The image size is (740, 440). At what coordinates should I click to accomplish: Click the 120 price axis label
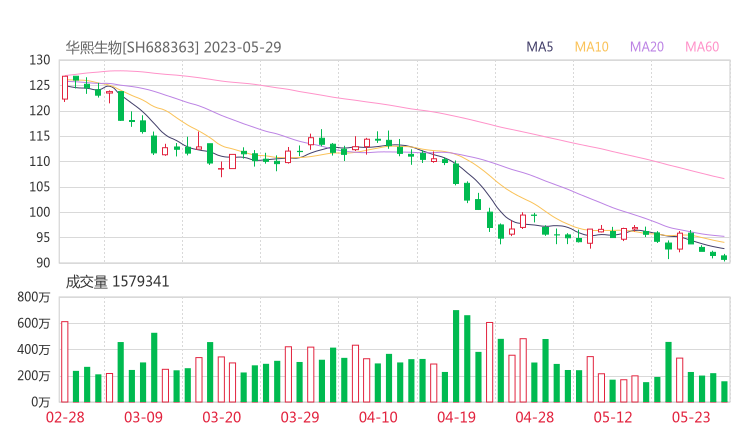coord(40,111)
